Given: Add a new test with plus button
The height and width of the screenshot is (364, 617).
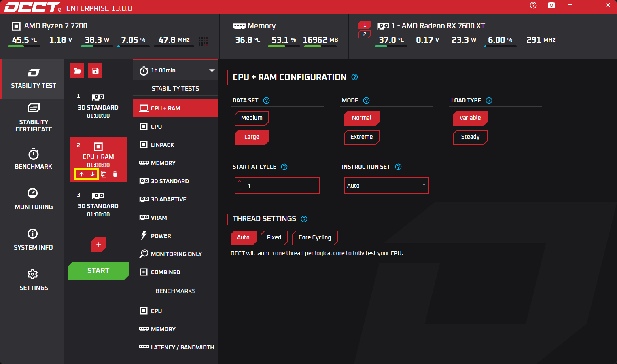Looking at the screenshot, I should click(98, 245).
